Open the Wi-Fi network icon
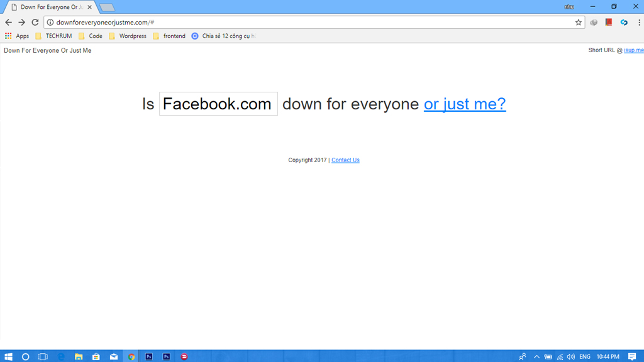Viewport: 644px width, 362px height. [x=560, y=357]
